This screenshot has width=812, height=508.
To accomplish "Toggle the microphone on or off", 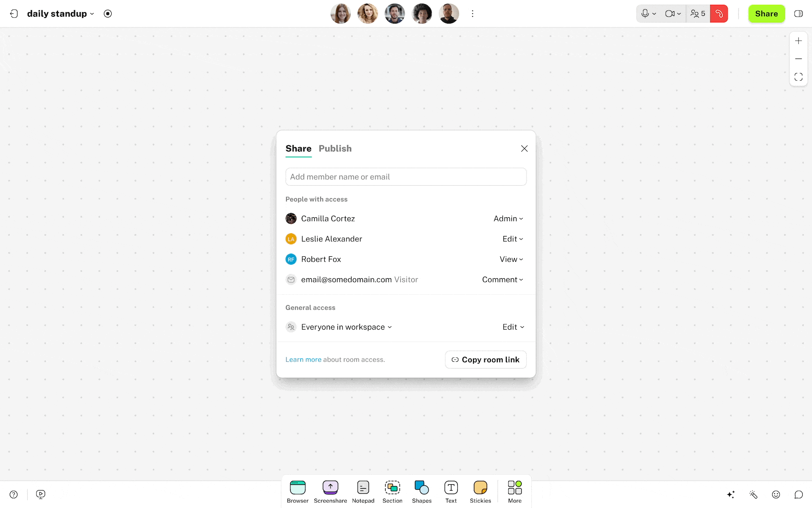I will tap(645, 14).
